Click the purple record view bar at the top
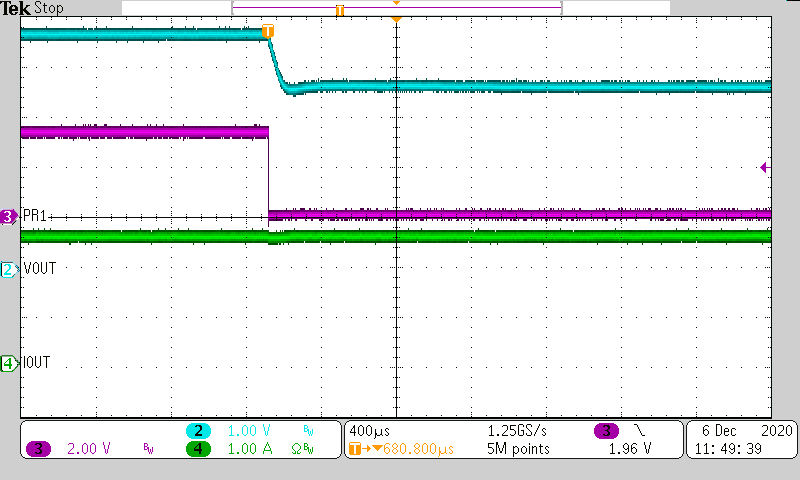800x480 pixels. 397,8
